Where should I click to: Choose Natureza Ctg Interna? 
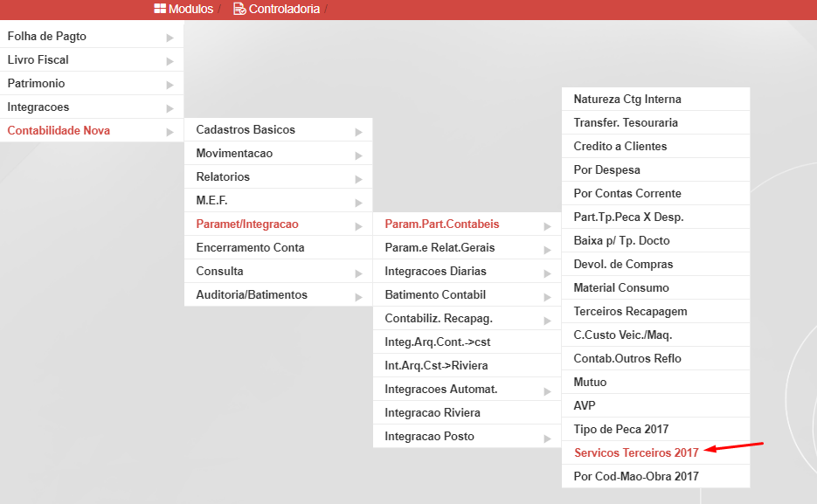(x=655, y=99)
